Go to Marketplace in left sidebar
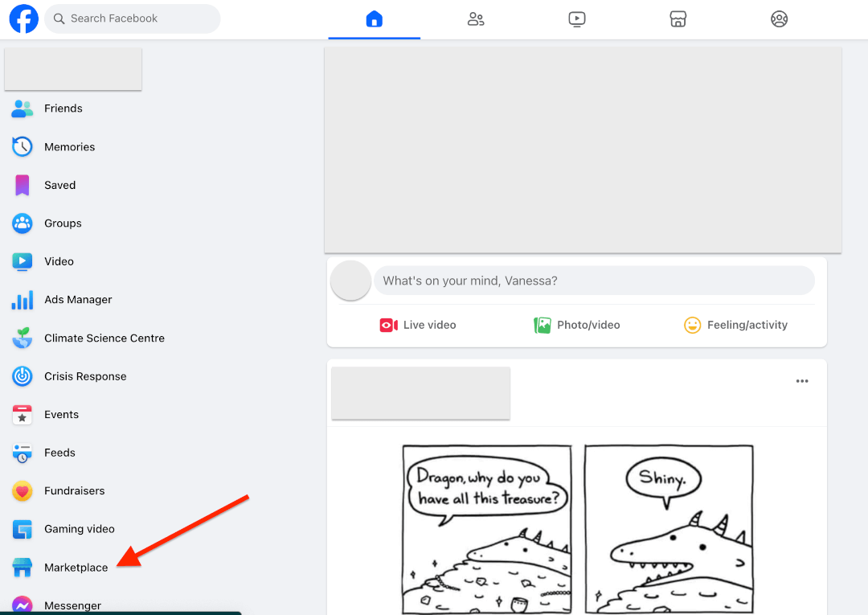This screenshot has height=615, width=868. pyautogui.click(x=76, y=568)
